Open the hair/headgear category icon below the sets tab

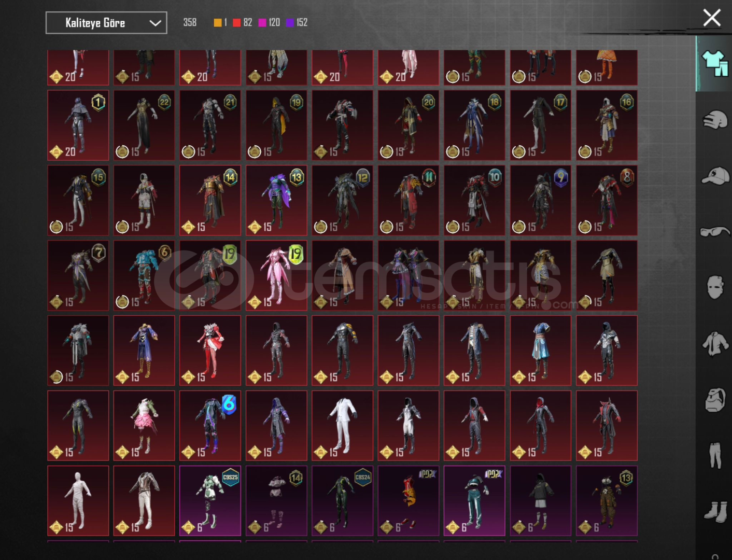715,120
